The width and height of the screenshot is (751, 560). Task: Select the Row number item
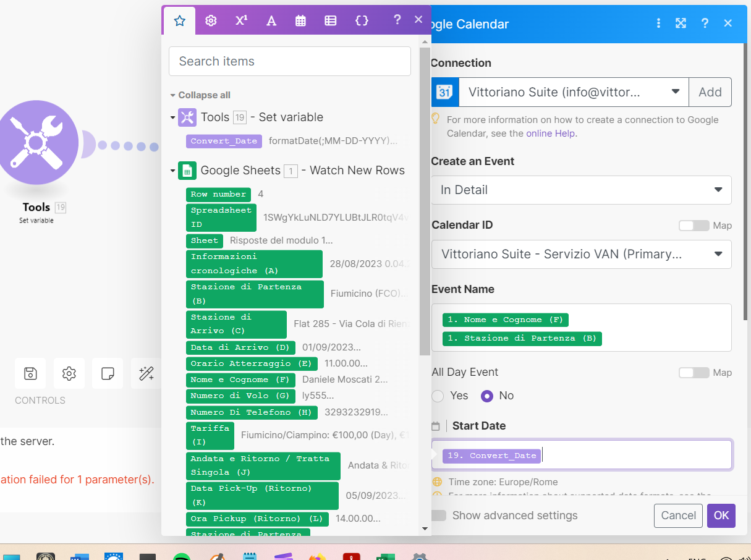click(218, 194)
